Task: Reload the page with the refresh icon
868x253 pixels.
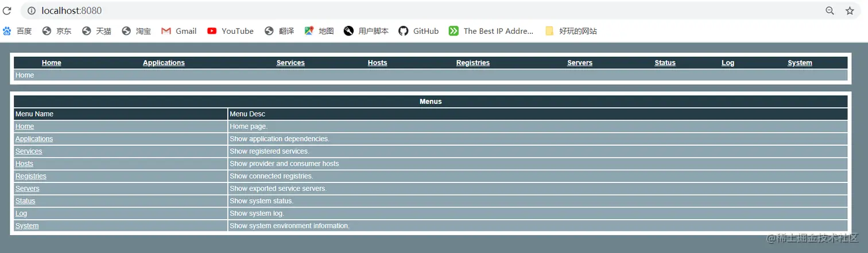Action: pyautogui.click(x=7, y=11)
